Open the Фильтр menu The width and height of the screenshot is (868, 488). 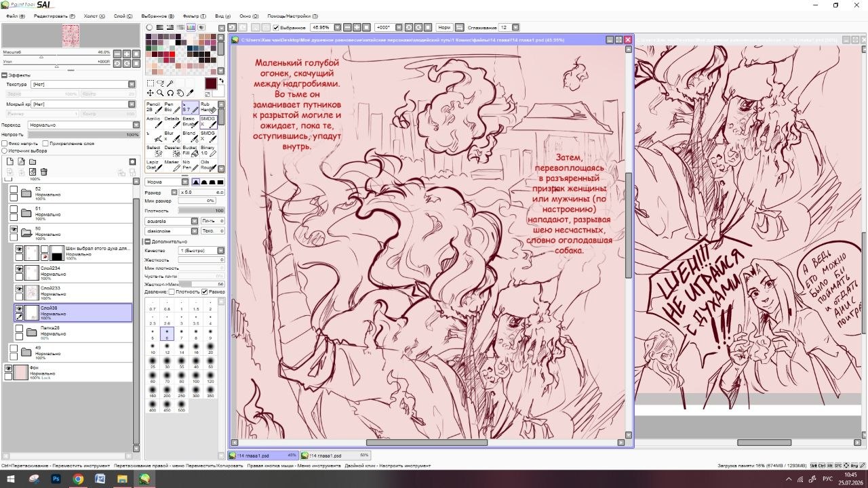[195, 16]
